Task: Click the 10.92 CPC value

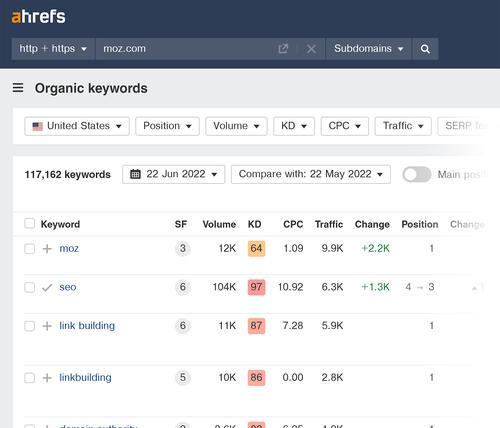Action: [290, 287]
